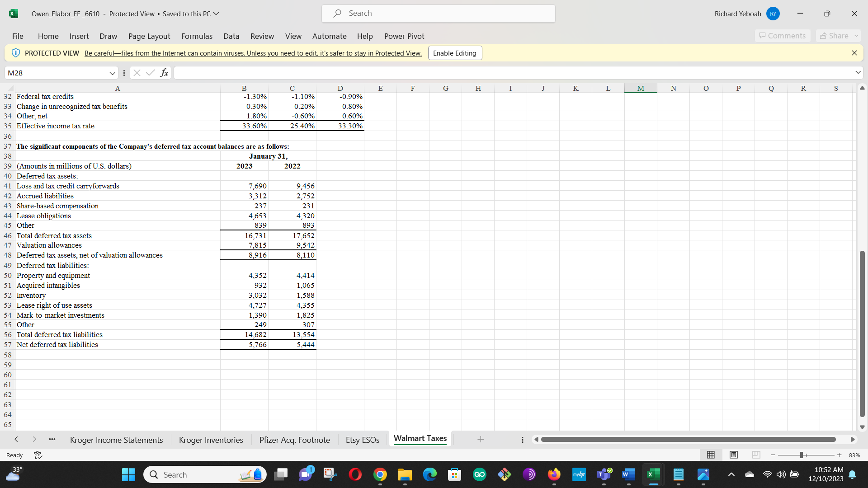
Task: Open the Richard Yeboah account avatar
Action: tap(773, 14)
